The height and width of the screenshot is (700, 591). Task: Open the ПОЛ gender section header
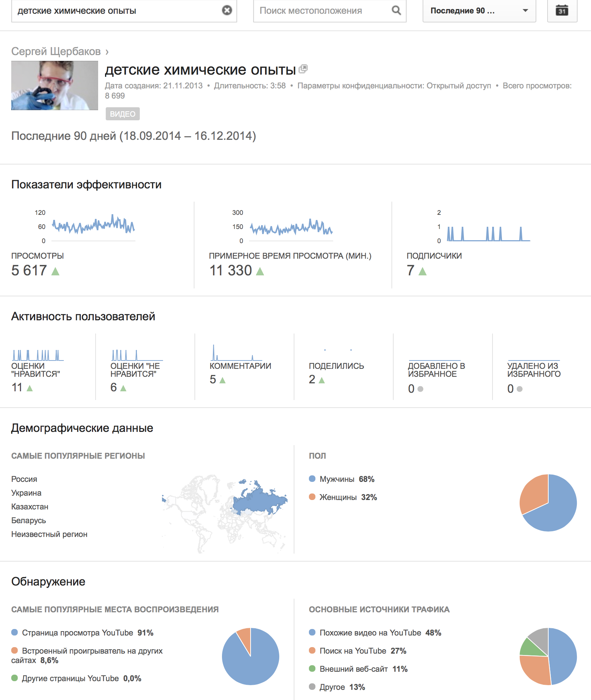tap(317, 456)
